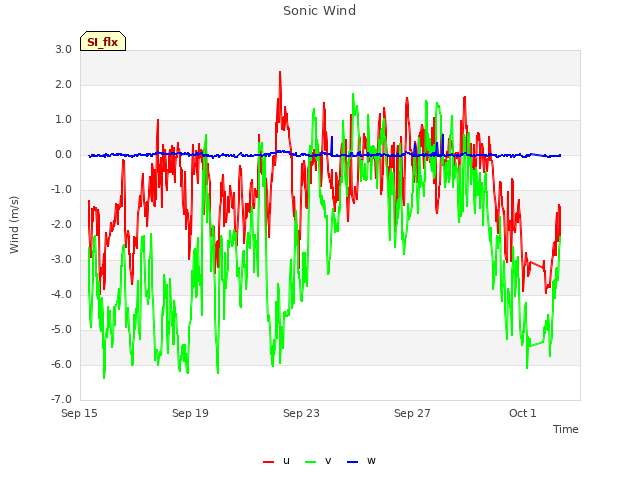
Task: Click the -4.0 y-axis value
Action: [x=62, y=295]
